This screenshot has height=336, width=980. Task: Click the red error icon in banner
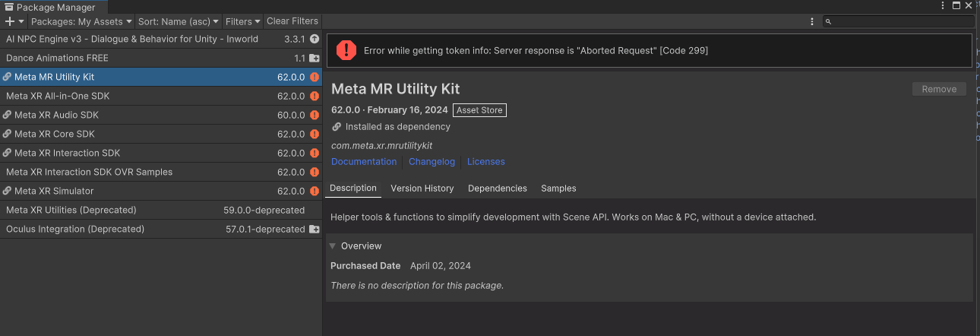click(346, 50)
